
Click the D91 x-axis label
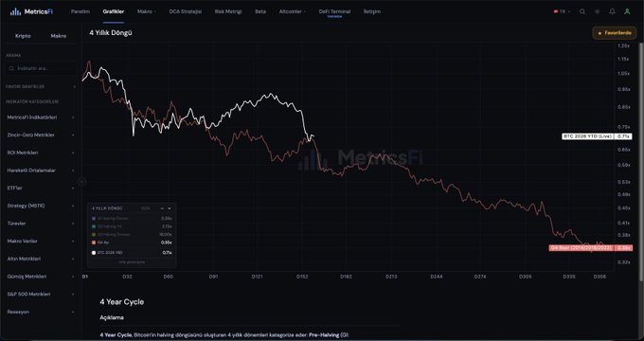click(213, 277)
